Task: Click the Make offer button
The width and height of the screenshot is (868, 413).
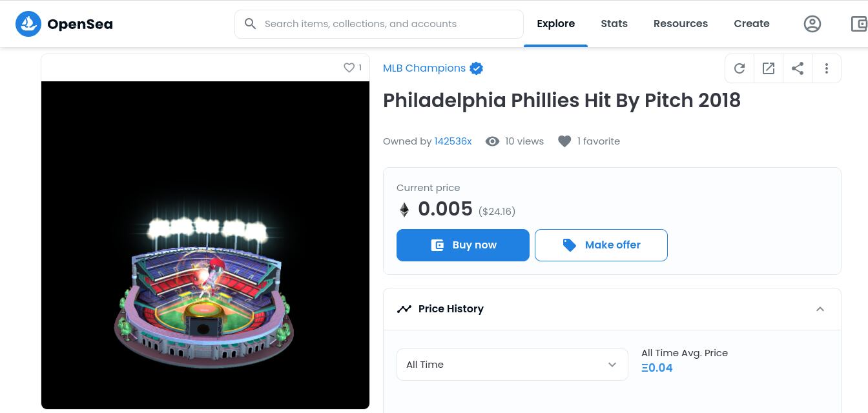Action: click(601, 245)
